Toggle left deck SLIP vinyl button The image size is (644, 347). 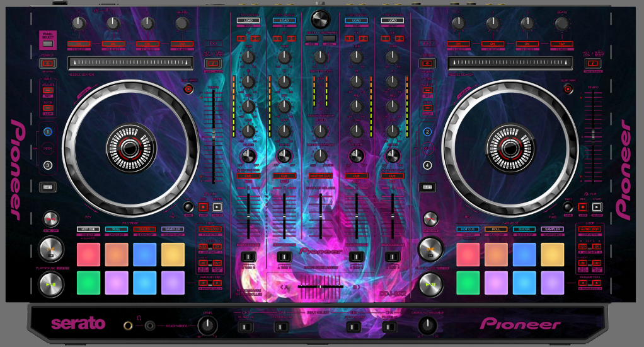click(188, 88)
